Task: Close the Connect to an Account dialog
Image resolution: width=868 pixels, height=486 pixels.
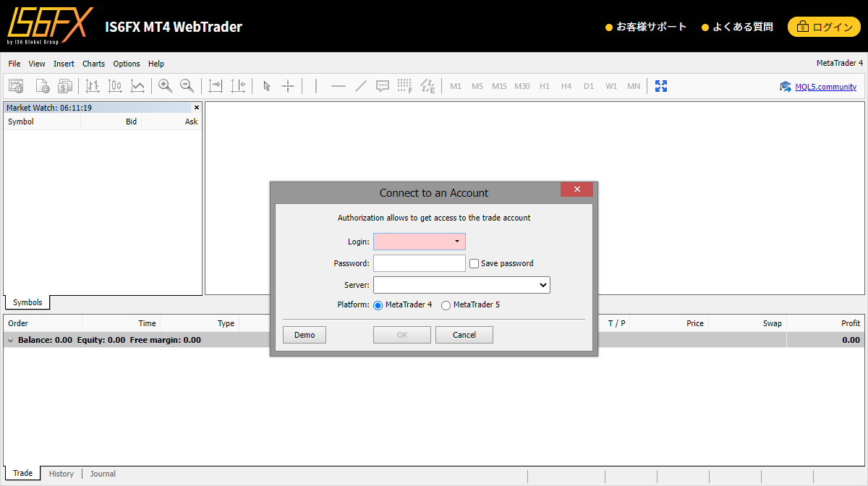Action: [576, 189]
